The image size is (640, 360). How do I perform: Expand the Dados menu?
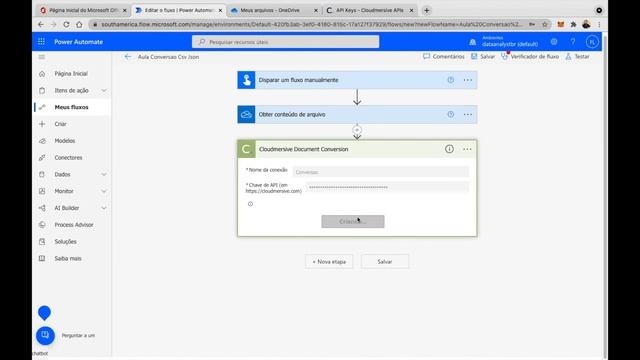(104, 174)
